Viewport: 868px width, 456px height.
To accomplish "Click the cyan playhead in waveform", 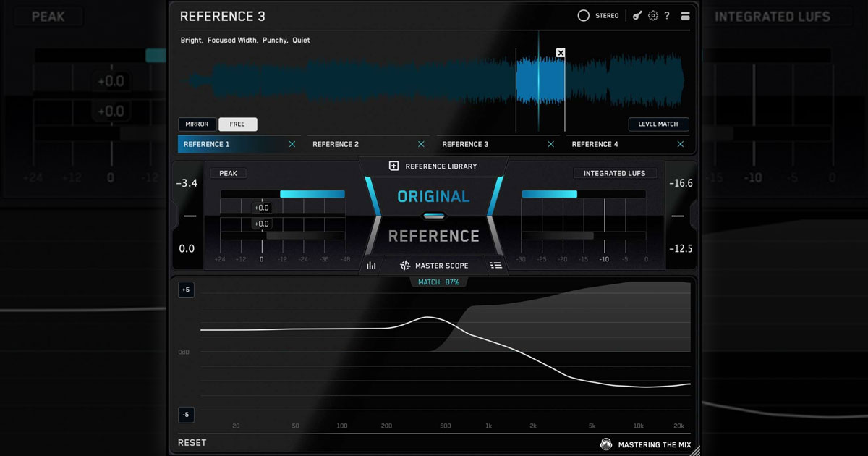I will [x=538, y=80].
